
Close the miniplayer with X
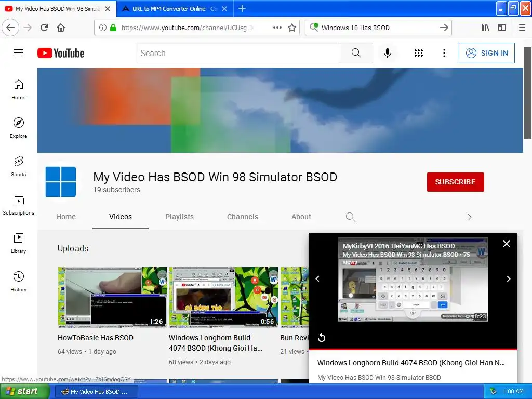click(506, 244)
